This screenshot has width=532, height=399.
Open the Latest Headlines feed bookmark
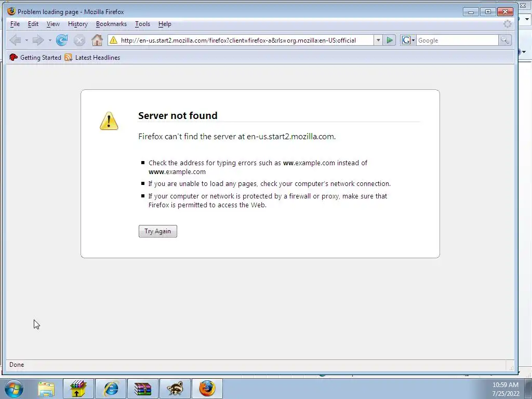(x=92, y=58)
